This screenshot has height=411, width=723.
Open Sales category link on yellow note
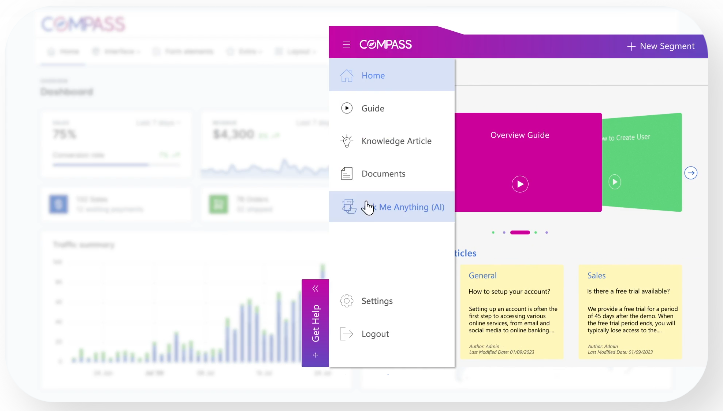click(x=596, y=275)
